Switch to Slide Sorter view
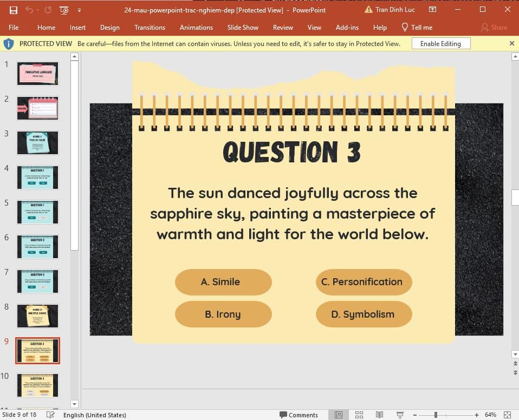519x420 pixels. click(359, 414)
